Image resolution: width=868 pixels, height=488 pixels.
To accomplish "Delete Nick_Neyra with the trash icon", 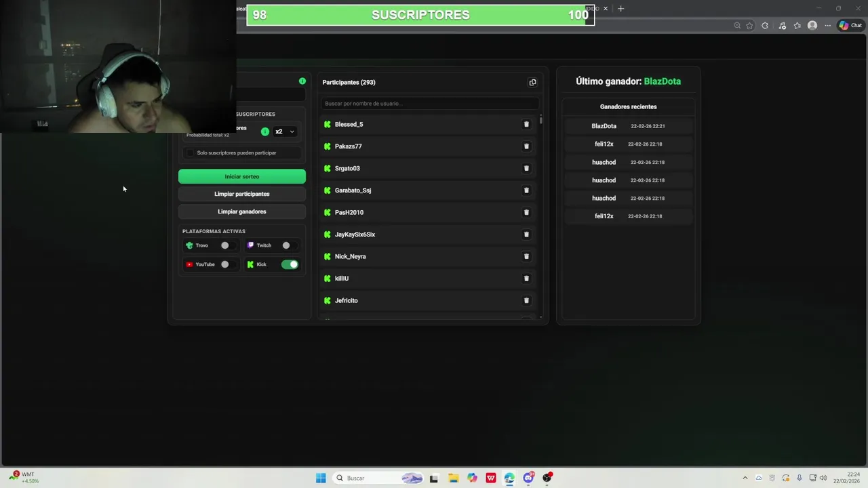I will [526, 257].
